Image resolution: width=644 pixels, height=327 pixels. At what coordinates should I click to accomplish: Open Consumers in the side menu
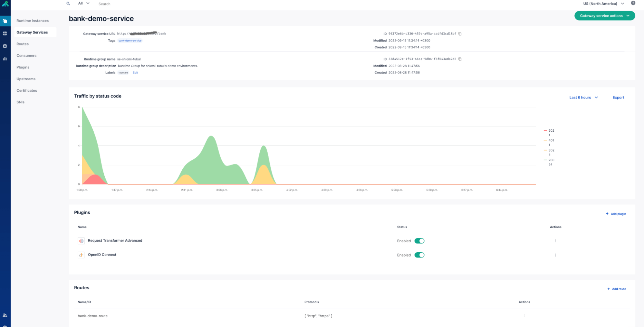click(x=26, y=56)
